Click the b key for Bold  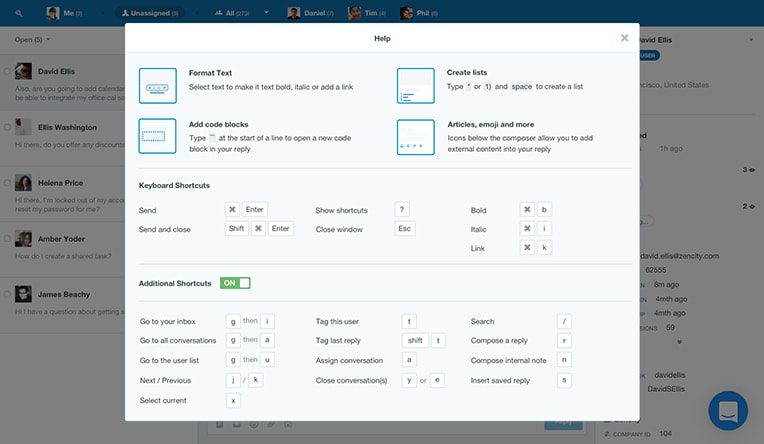pyautogui.click(x=544, y=210)
